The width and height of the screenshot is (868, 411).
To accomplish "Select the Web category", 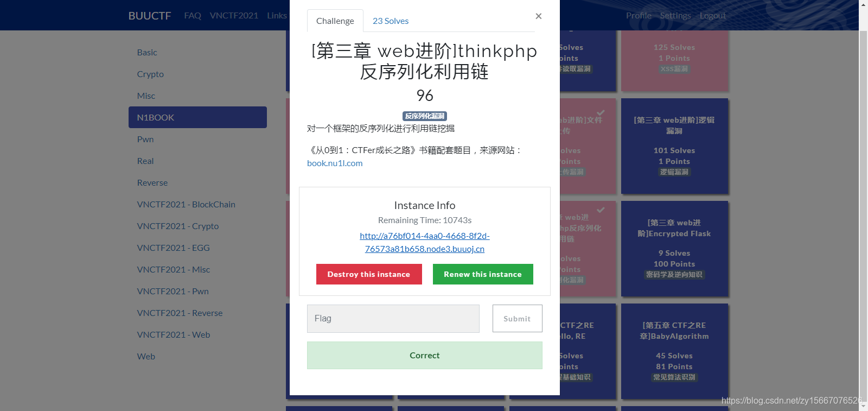I will click(197, 356).
